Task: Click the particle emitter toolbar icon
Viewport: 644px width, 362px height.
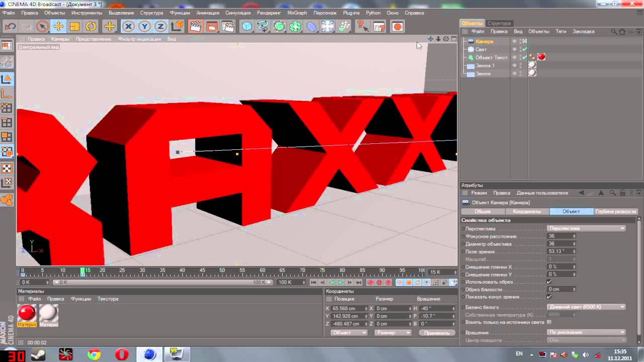Action: 344,26
